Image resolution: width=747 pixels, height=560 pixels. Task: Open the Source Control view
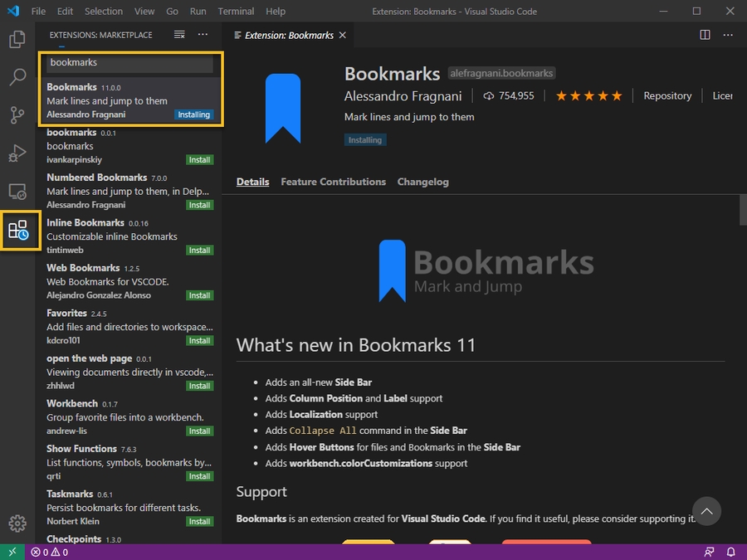point(17,115)
